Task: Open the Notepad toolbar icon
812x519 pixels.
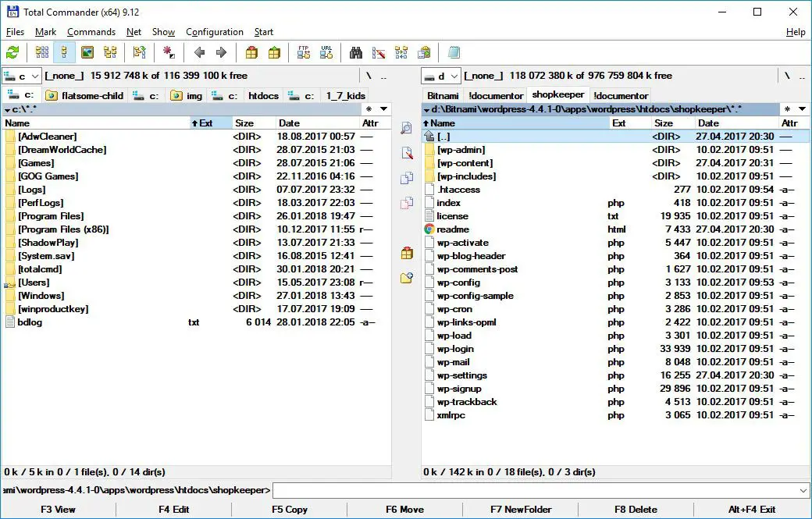Action: click(x=454, y=52)
